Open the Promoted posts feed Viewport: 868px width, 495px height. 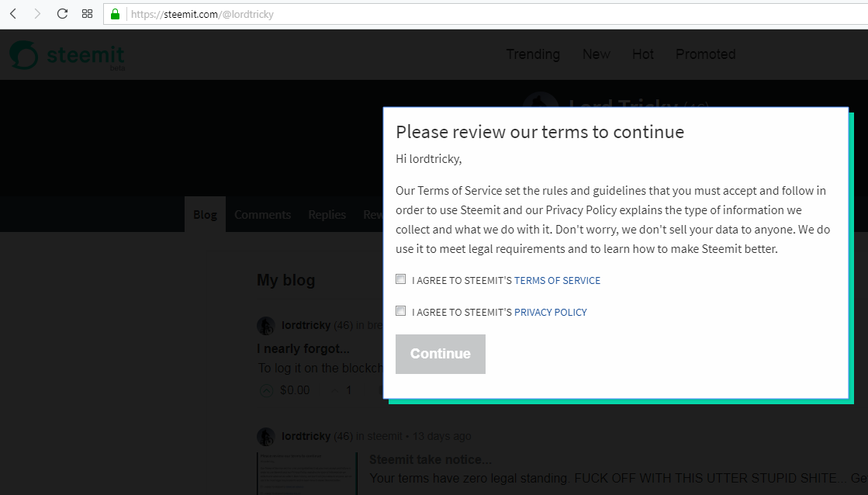point(705,54)
